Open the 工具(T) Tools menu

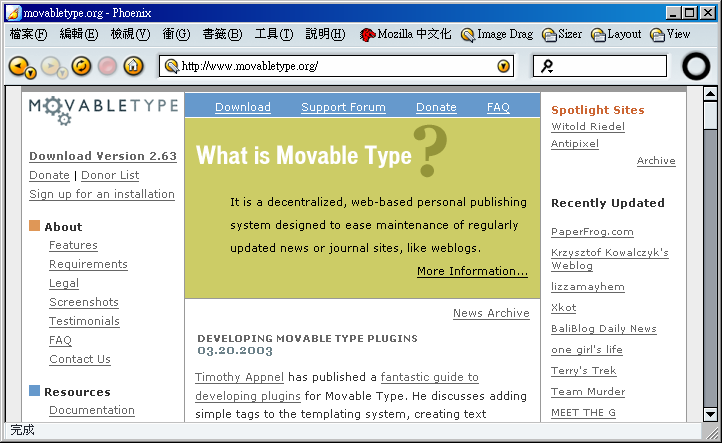point(274,34)
